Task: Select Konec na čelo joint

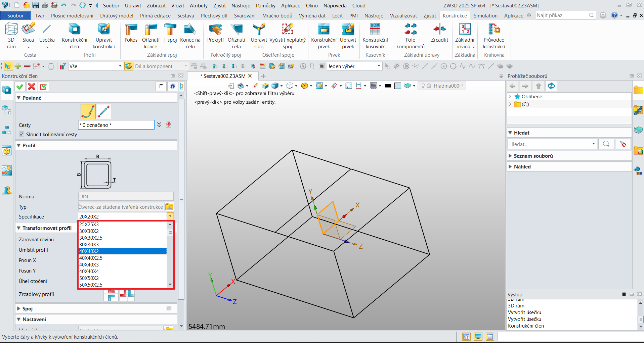Action: click(x=190, y=36)
